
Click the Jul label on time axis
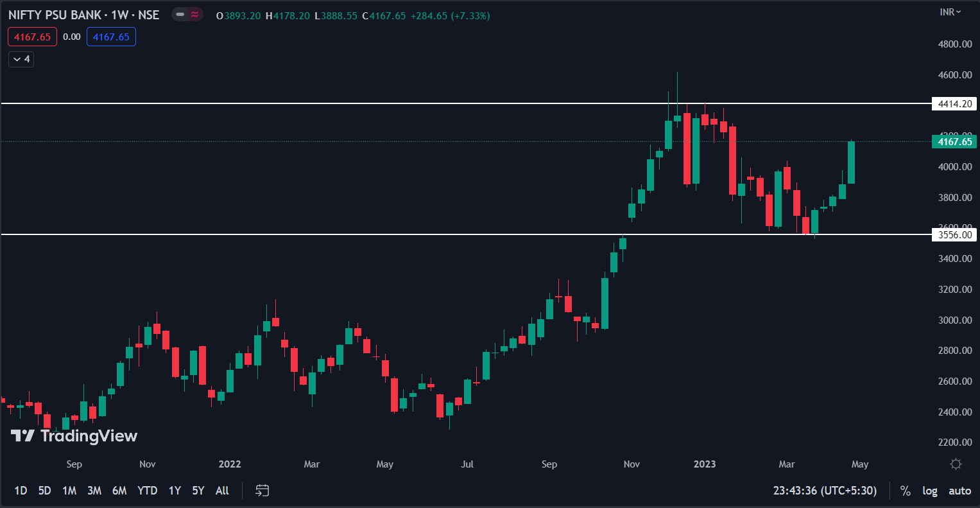click(467, 464)
